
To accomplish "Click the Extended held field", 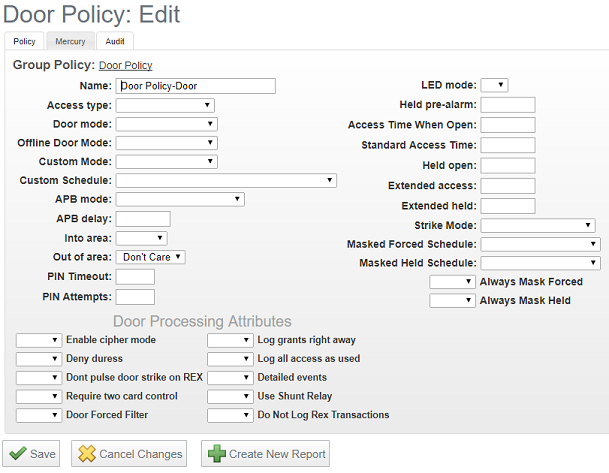I will point(508,206).
